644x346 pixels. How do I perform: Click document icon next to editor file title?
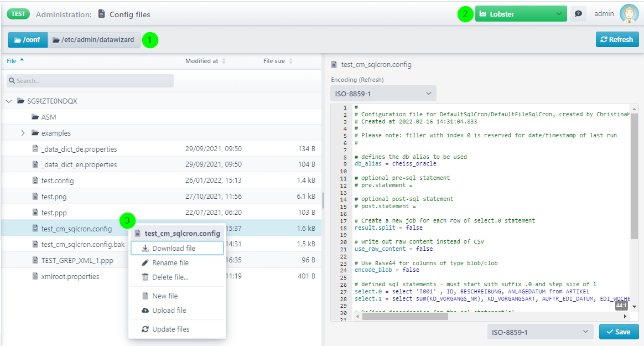[334, 65]
